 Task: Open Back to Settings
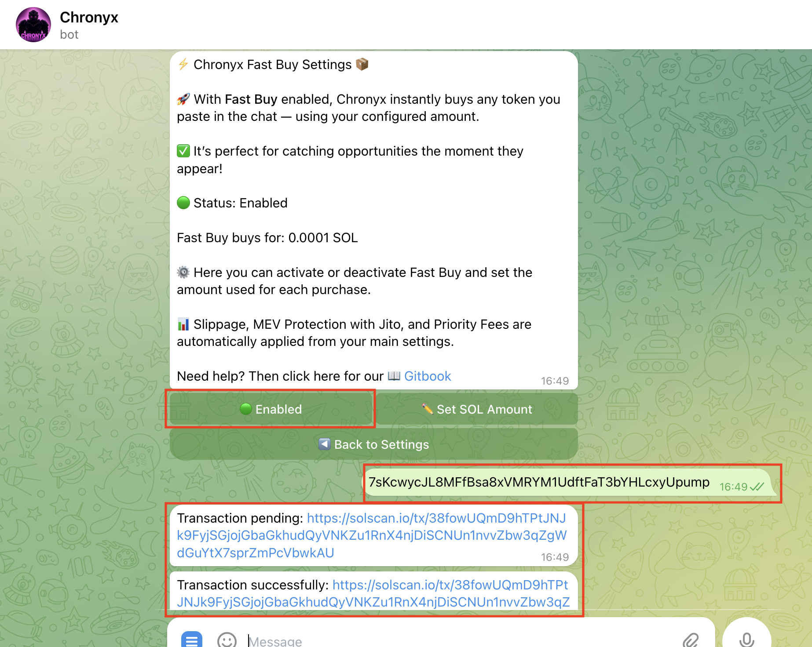(x=373, y=444)
